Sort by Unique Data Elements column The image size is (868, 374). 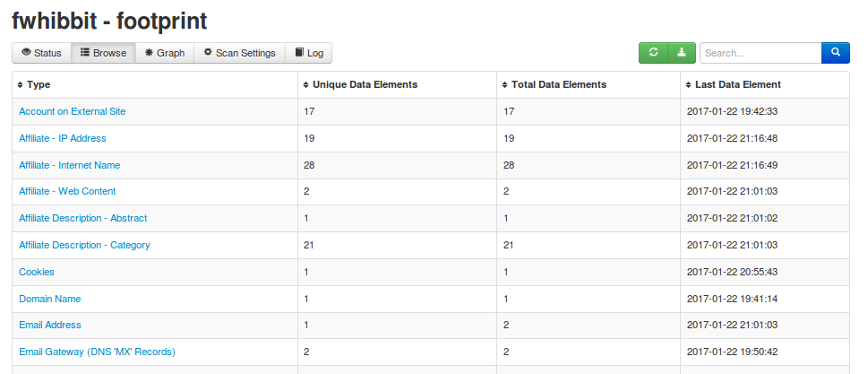305,85
